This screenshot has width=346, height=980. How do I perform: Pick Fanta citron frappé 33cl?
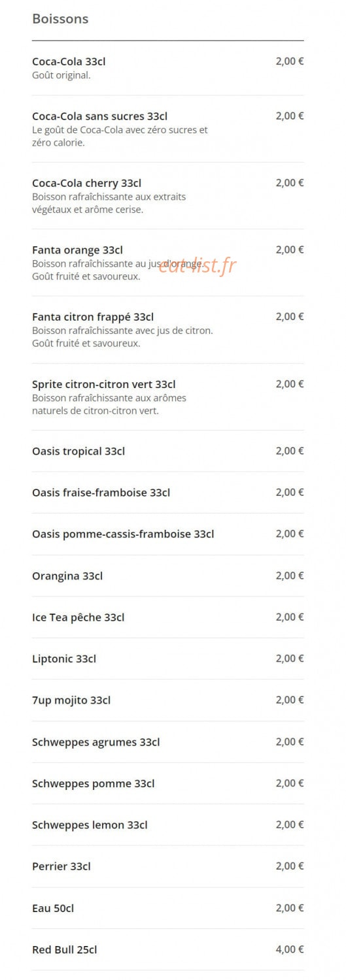click(167, 330)
